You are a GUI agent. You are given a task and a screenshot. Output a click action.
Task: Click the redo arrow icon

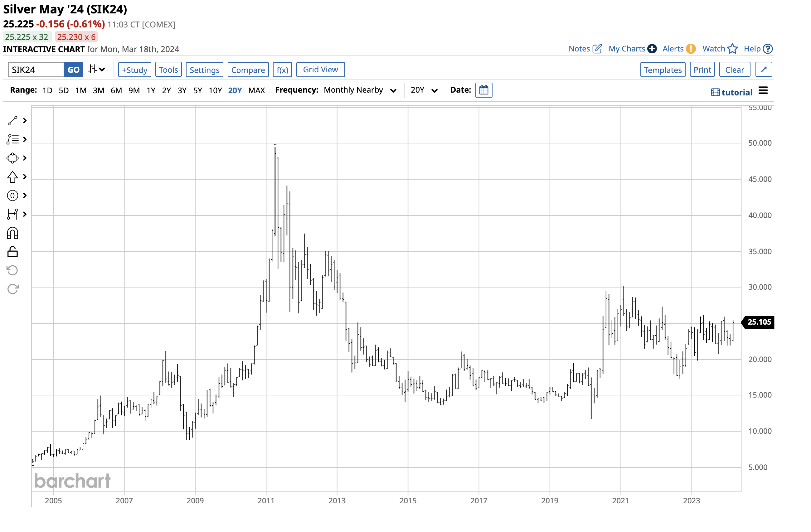coord(12,289)
